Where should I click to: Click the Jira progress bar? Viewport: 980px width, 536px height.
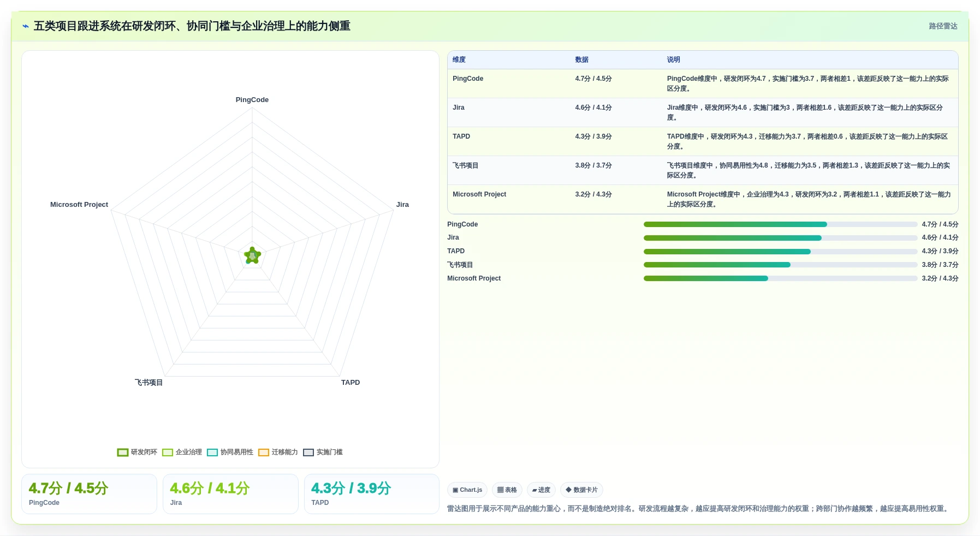780,238
